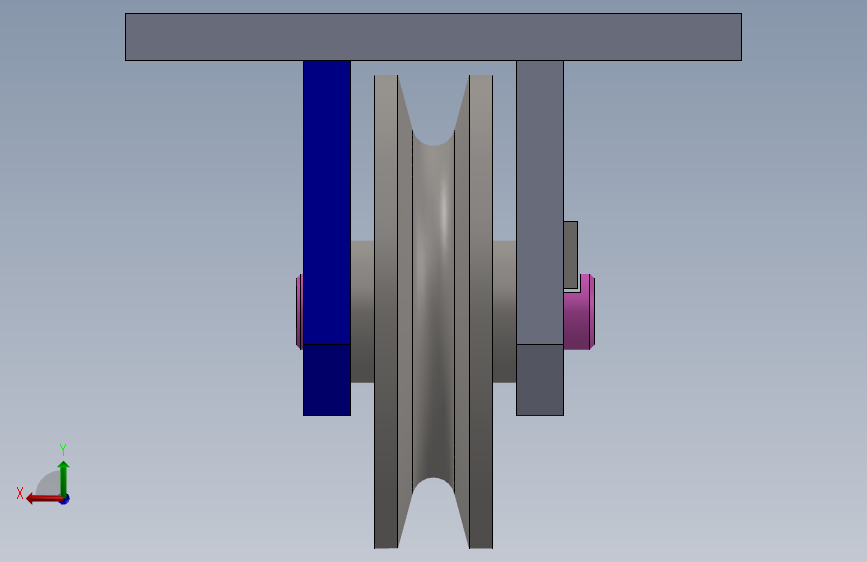Select the blue side bracket plate
Screen dimensions: 867x562
pos(327,238)
